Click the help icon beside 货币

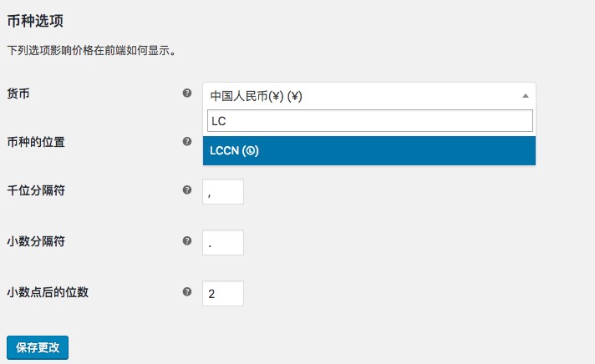tap(187, 93)
